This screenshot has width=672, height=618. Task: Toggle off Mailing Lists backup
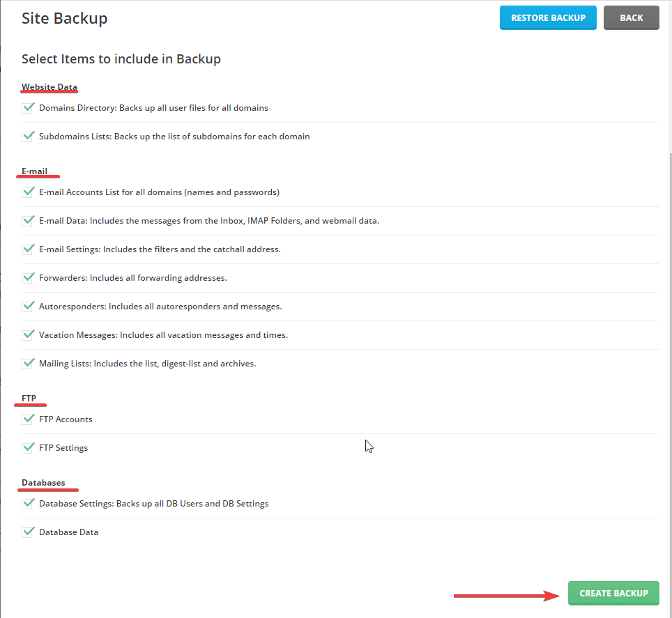(x=28, y=363)
